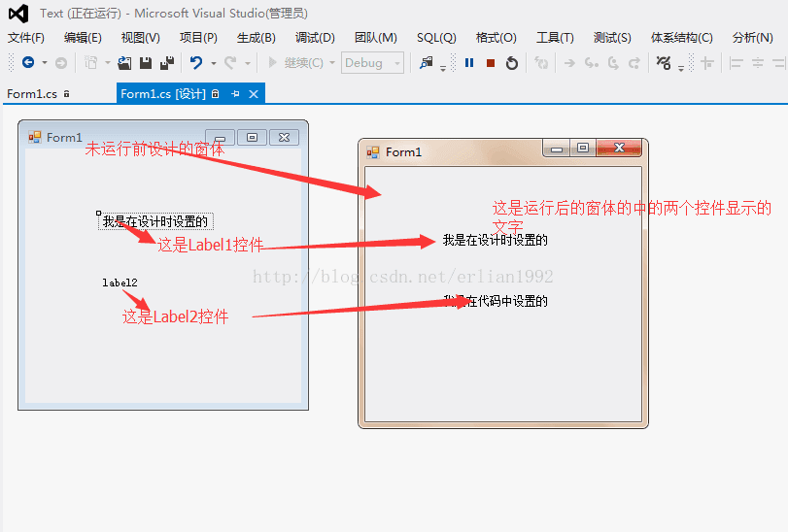Screen dimensions: 788x532
Task: Click the Navigate Forward icon
Action: (61, 63)
